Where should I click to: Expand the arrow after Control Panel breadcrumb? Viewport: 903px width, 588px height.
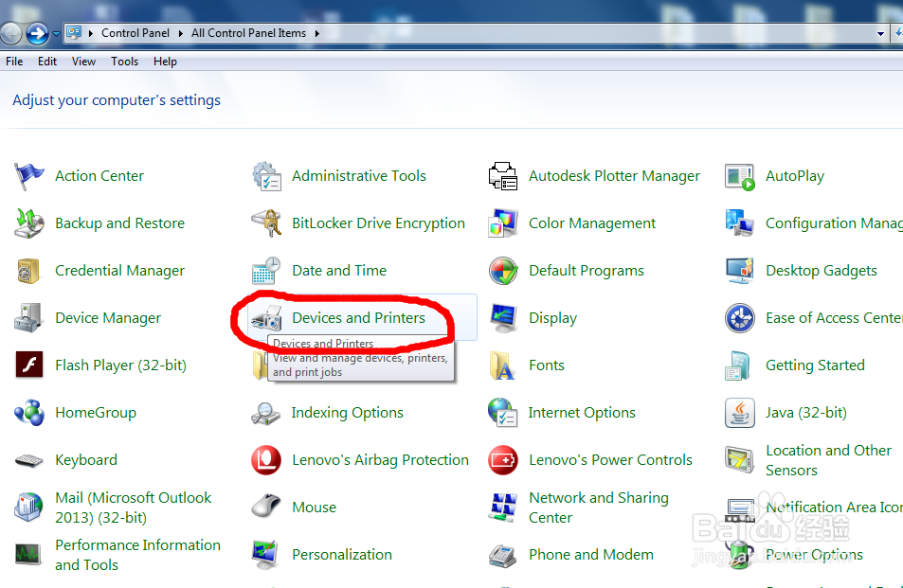[x=180, y=33]
